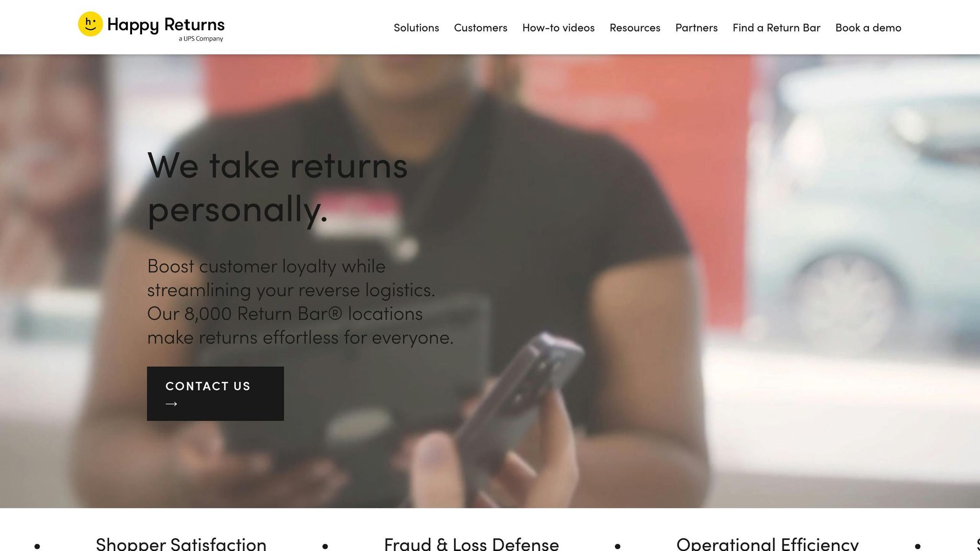980x551 pixels.
Task: Select Operational Efficiency ticker item
Action: (768, 544)
